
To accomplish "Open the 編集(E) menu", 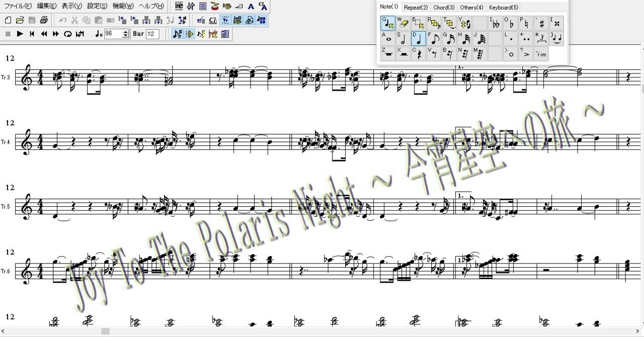I will pyautogui.click(x=47, y=6).
